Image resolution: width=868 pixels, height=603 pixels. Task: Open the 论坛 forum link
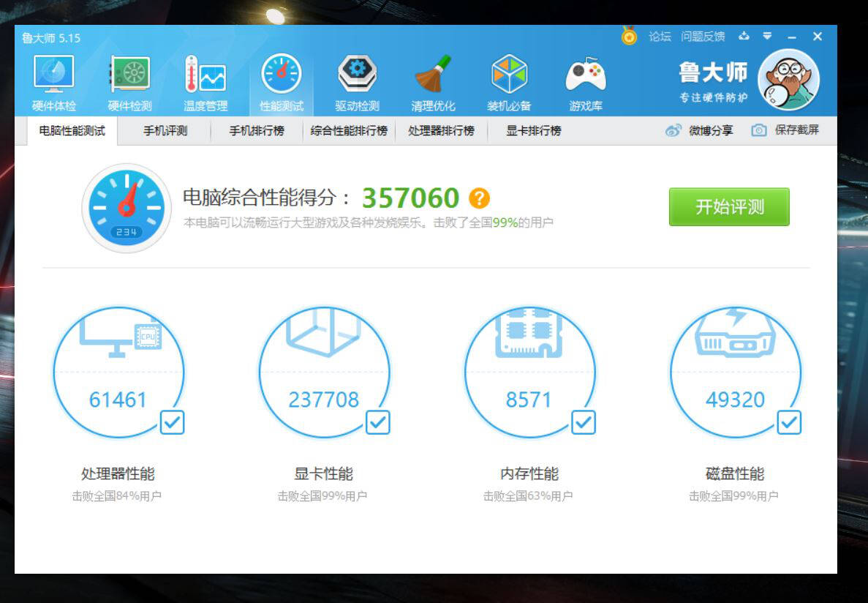pyautogui.click(x=660, y=37)
